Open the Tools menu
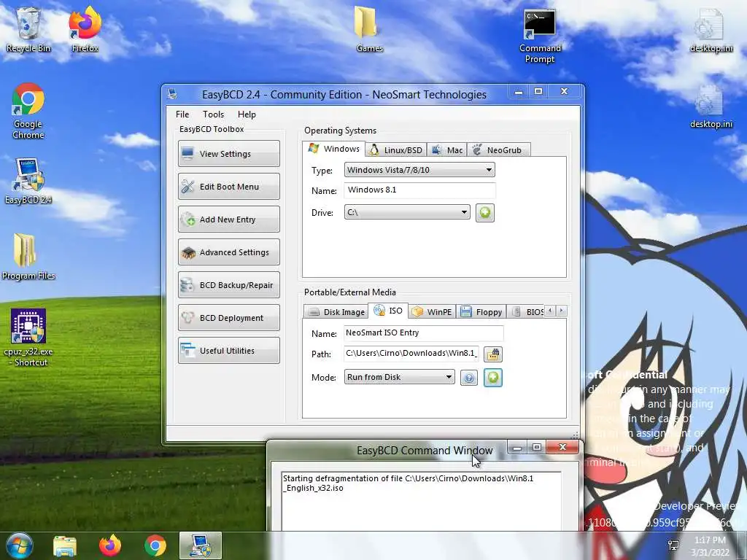 (x=213, y=114)
